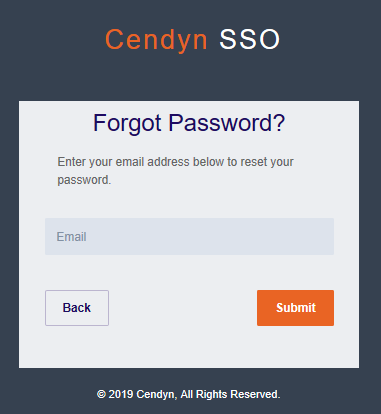
Task: Click the Cendyn SSO header logo
Action: click(x=193, y=40)
